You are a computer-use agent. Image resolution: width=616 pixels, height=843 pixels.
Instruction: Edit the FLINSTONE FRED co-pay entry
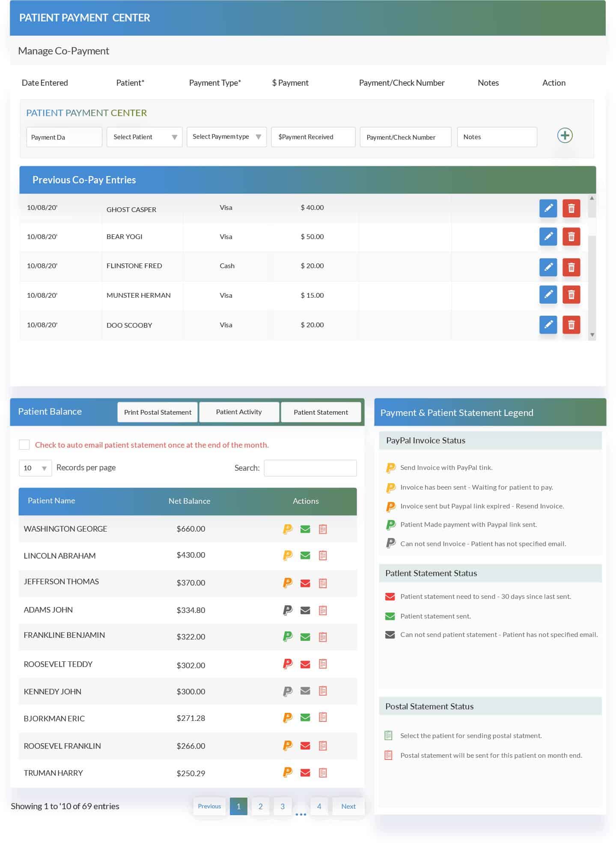click(548, 267)
